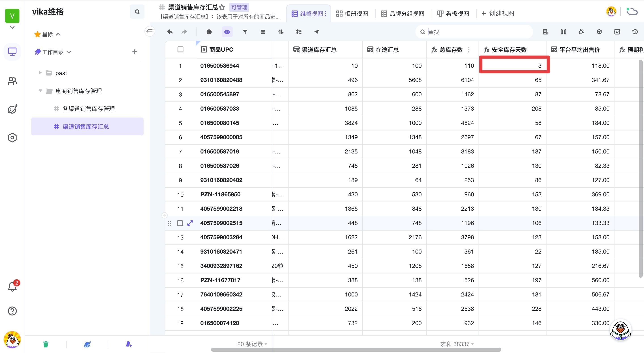The height and width of the screenshot is (353, 644).
Task: Click the 可管理 permission tag
Action: coord(239,7)
